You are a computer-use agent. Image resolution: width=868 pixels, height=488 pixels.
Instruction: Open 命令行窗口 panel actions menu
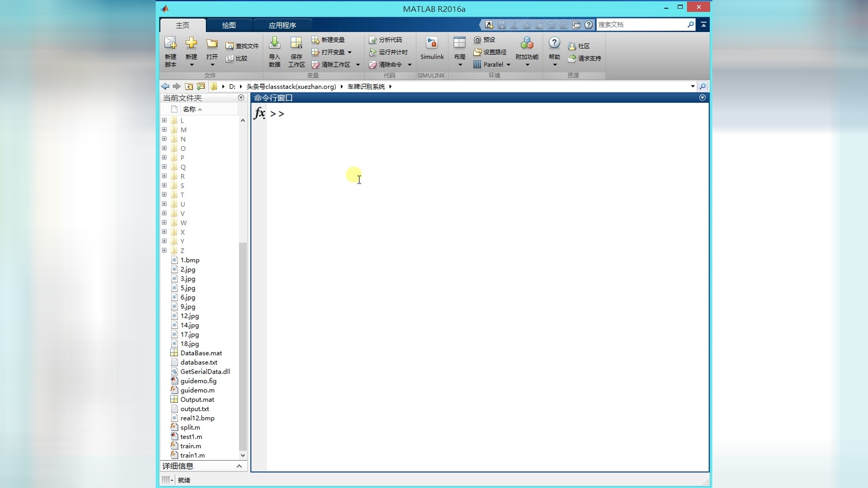pos(702,98)
